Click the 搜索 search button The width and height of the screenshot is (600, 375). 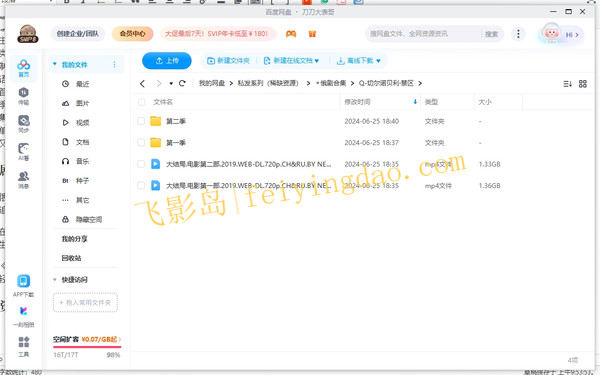pyautogui.click(x=491, y=34)
